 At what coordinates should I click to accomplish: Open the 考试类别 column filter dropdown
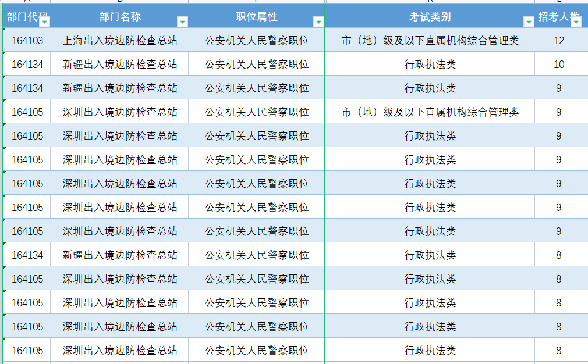point(529,22)
